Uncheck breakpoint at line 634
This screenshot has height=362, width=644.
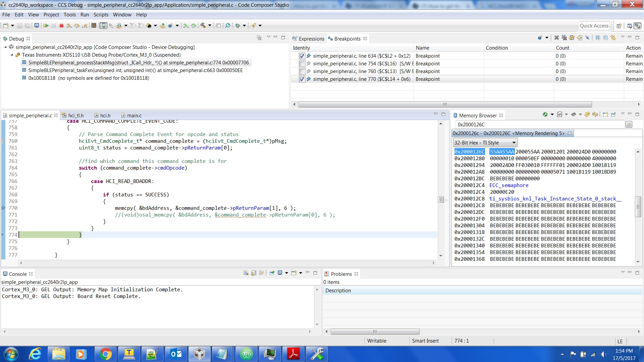click(x=302, y=56)
